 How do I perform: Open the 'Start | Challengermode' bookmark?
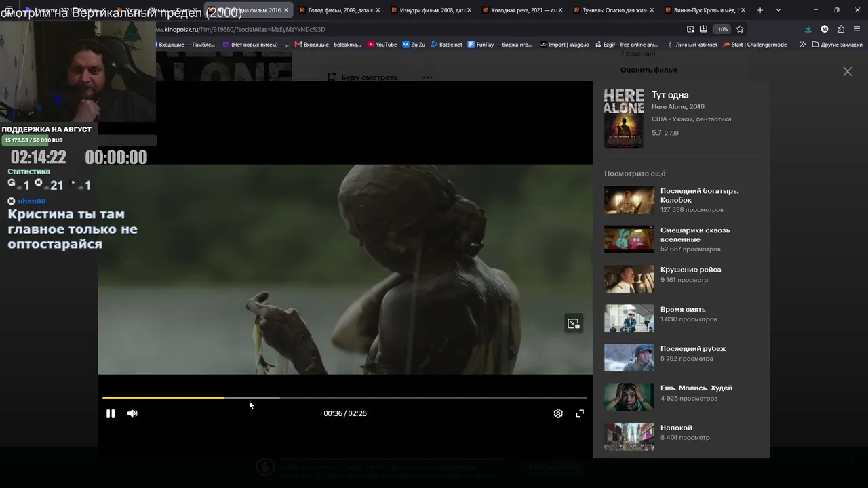click(755, 45)
